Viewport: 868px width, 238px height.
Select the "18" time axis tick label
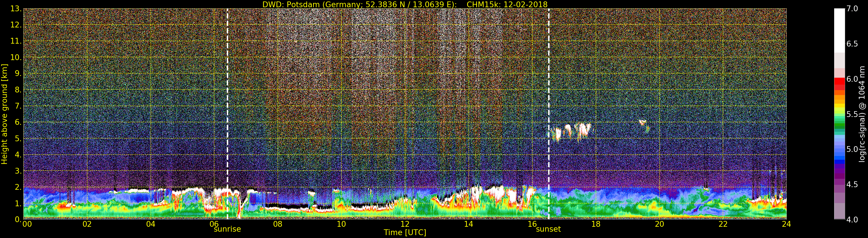(596, 224)
